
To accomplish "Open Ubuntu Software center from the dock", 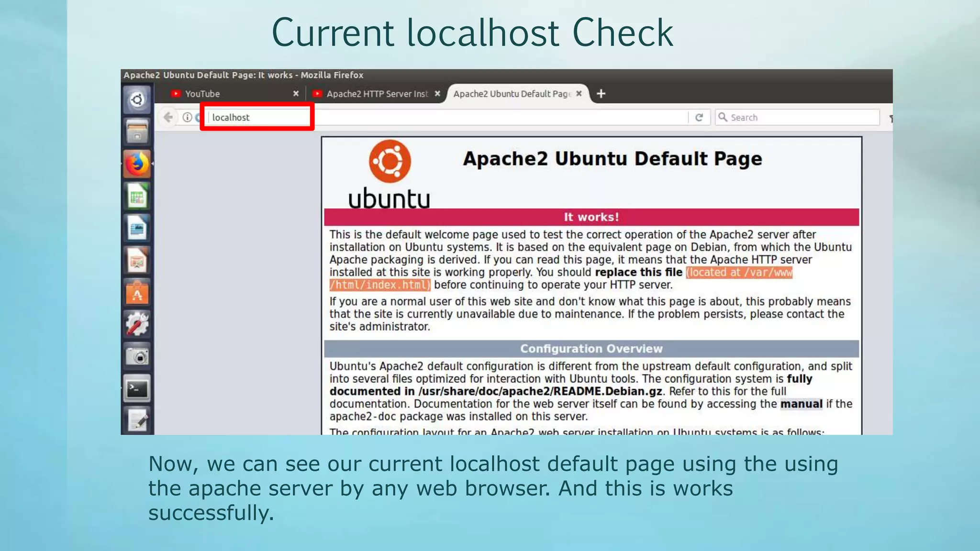I will [x=137, y=292].
